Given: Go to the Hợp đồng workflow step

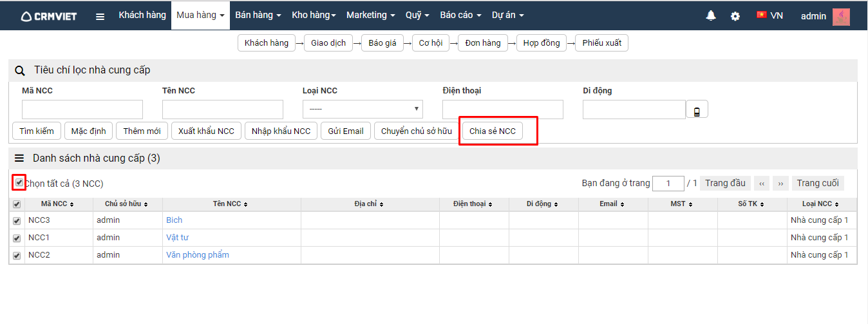Looking at the screenshot, I should click(x=541, y=43).
